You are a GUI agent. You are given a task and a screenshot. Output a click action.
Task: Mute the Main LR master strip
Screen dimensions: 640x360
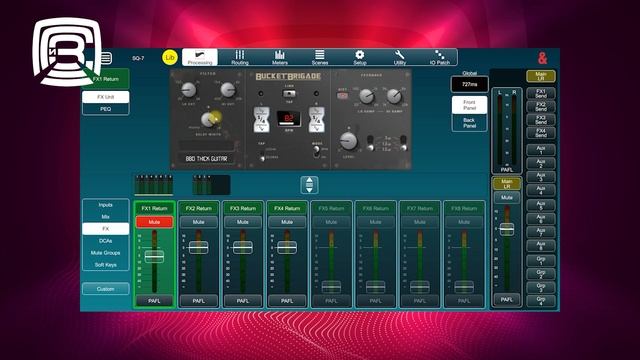click(x=507, y=198)
